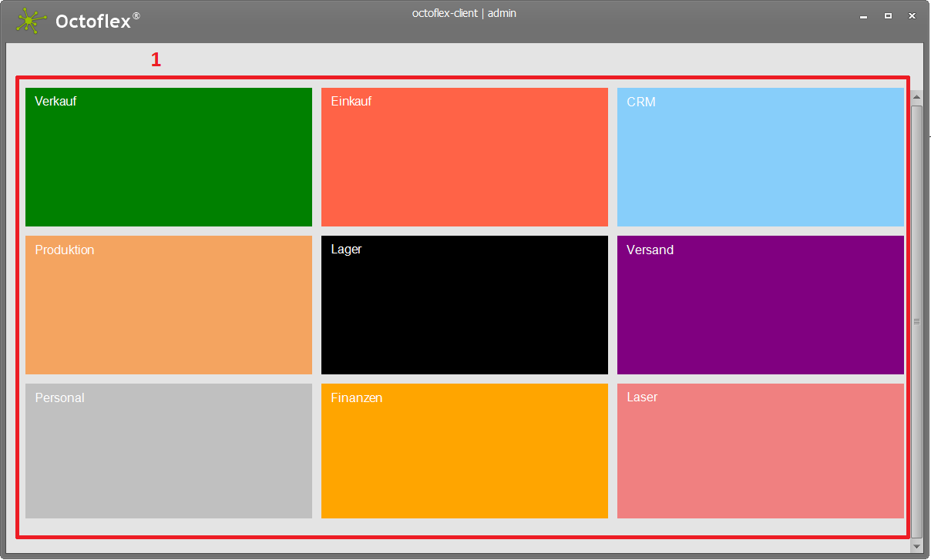Launch the Produktion module tile
Image resolution: width=931 pixels, height=560 pixels.
(x=168, y=304)
